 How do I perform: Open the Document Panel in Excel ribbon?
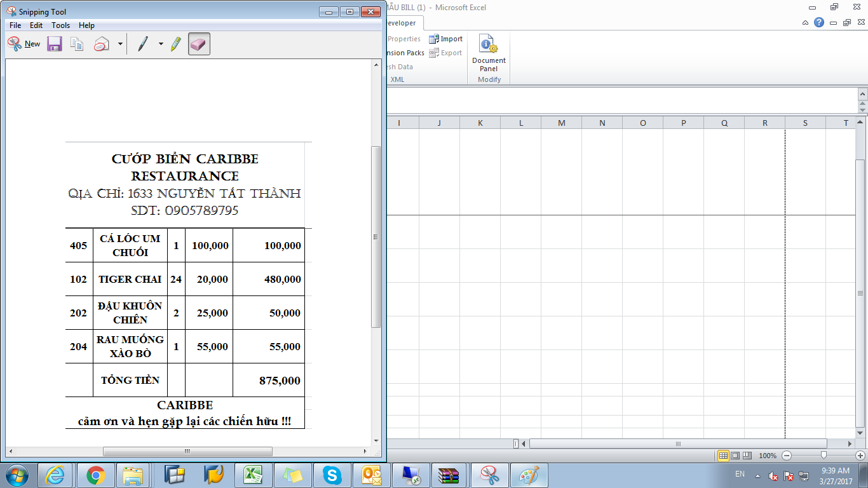[x=489, y=53]
